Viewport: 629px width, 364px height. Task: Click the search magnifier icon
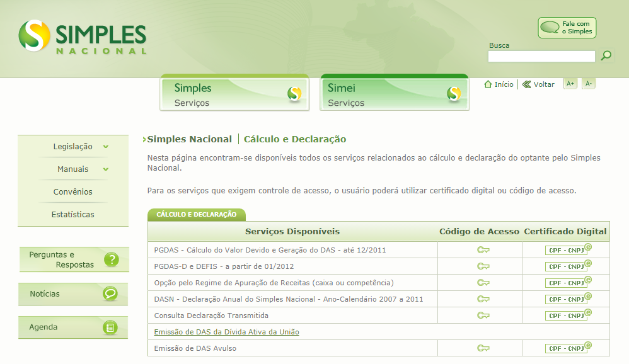pyautogui.click(x=606, y=55)
